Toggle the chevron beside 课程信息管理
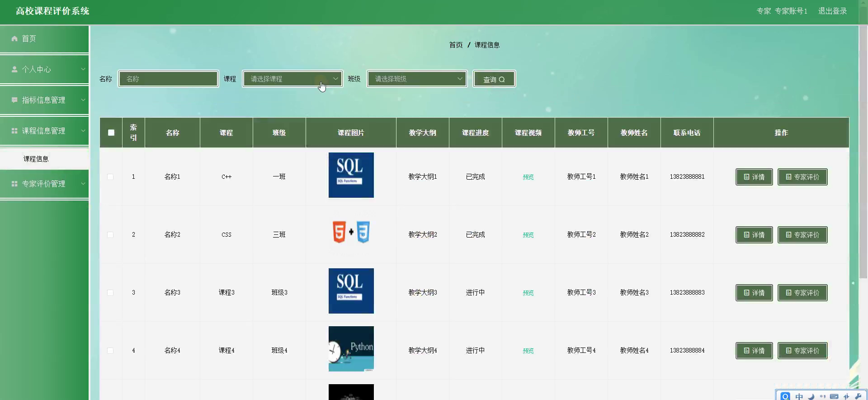Image resolution: width=868 pixels, height=400 pixels. tap(83, 131)
